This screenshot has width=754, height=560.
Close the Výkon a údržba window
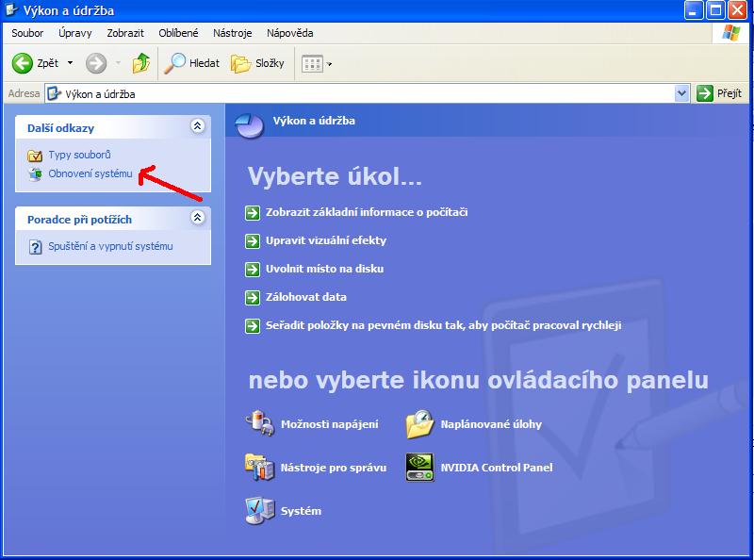click(737, 9)
